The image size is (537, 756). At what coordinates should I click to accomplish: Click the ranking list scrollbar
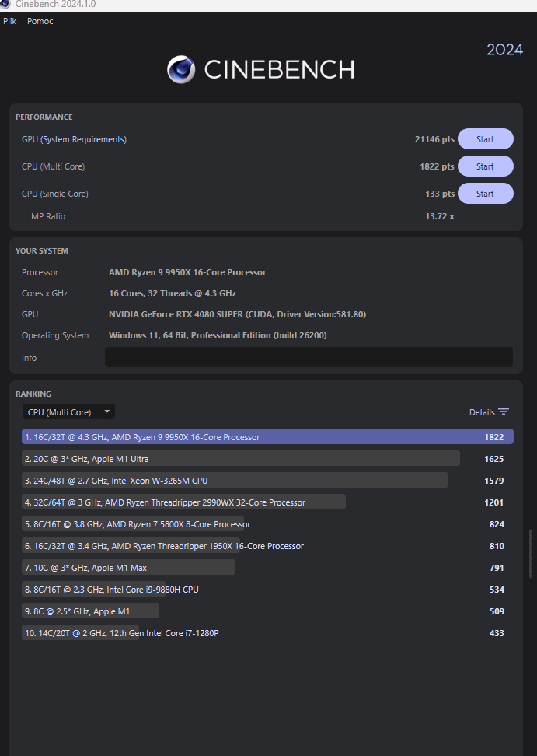(531, 554)
